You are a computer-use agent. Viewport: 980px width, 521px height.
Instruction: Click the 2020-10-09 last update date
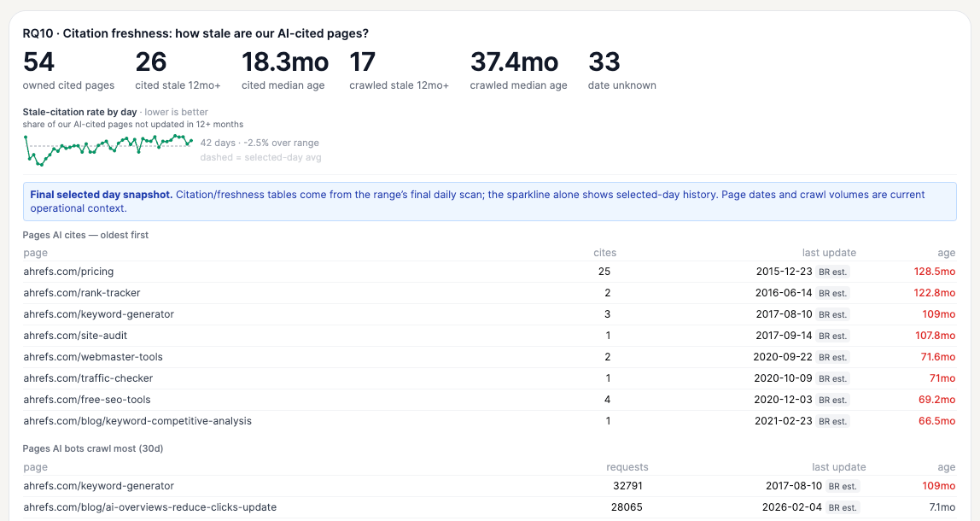pos(783,378)
